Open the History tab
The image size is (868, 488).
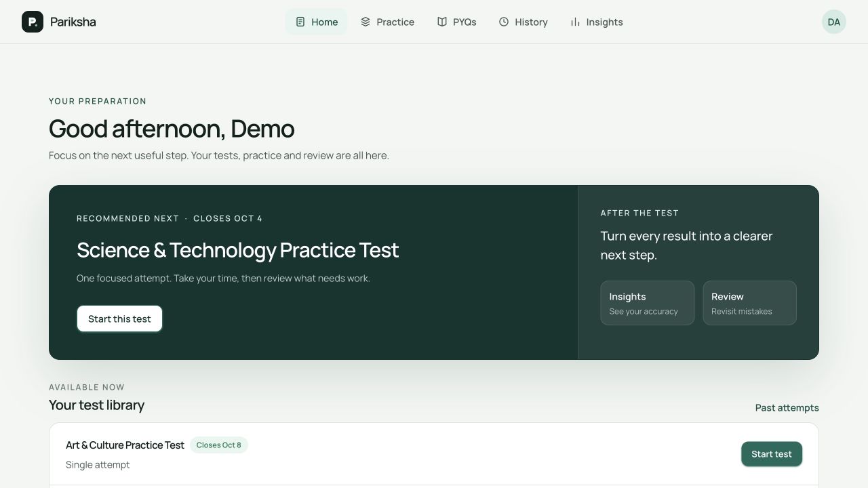pyautogui.click(x=523, y=22)
